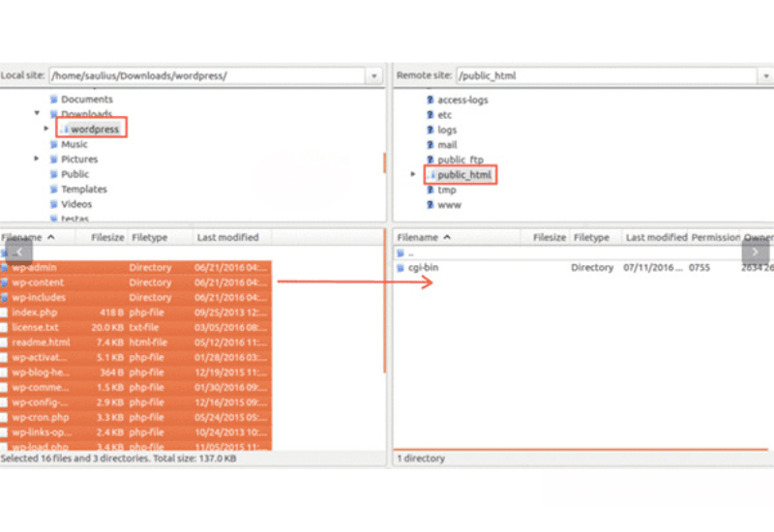
Task: Select the license.txt file row
Action: point(135,327)
